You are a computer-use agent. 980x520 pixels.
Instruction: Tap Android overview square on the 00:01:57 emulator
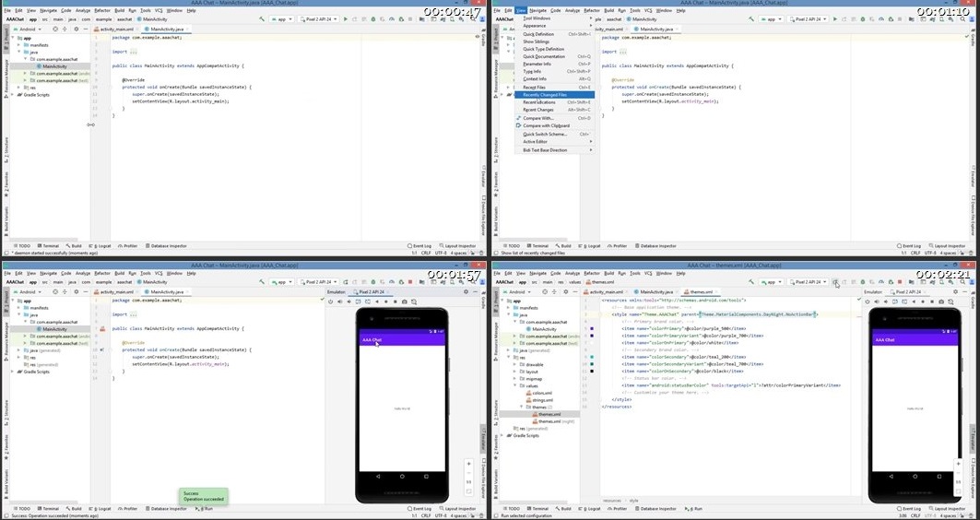426,477
